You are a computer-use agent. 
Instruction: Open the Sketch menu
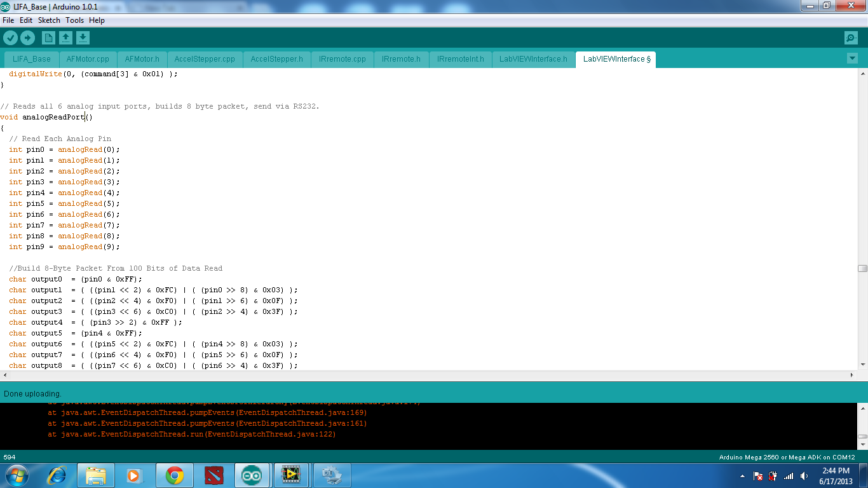(49, 20)
